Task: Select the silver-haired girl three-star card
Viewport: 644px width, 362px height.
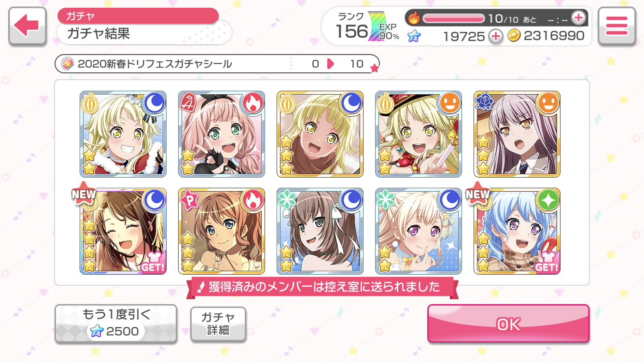Action: (517, 134)
